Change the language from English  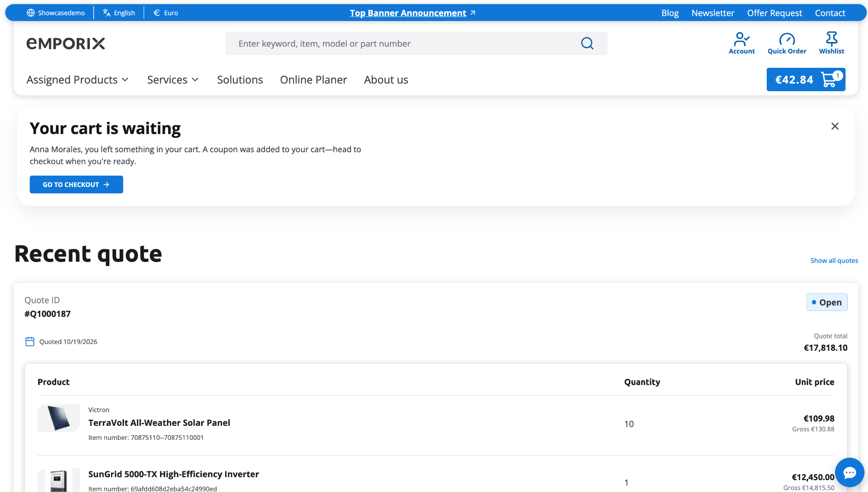(x=119, y=13)
